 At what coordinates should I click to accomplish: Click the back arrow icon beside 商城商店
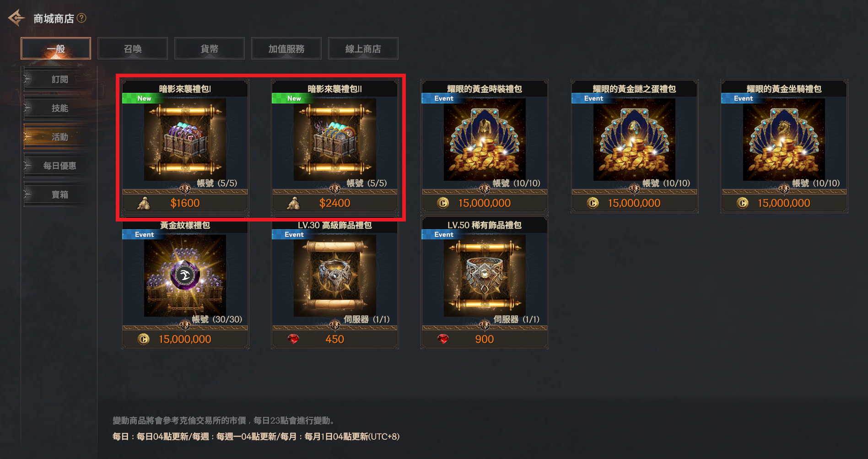(16, 18)
